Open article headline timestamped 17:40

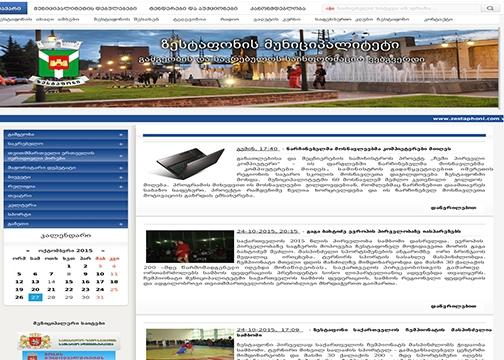pyautogui.click(x=369, y=149)
